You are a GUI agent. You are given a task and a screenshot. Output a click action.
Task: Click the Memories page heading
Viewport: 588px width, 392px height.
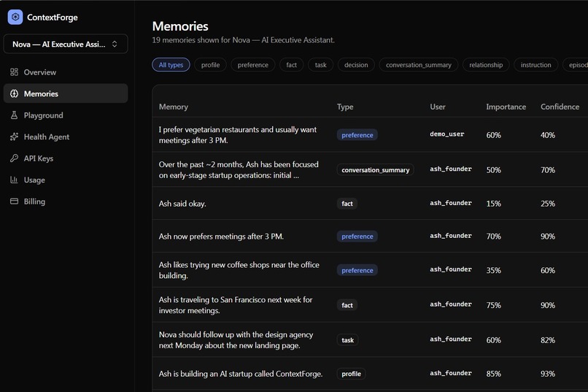tap(180, 26)
